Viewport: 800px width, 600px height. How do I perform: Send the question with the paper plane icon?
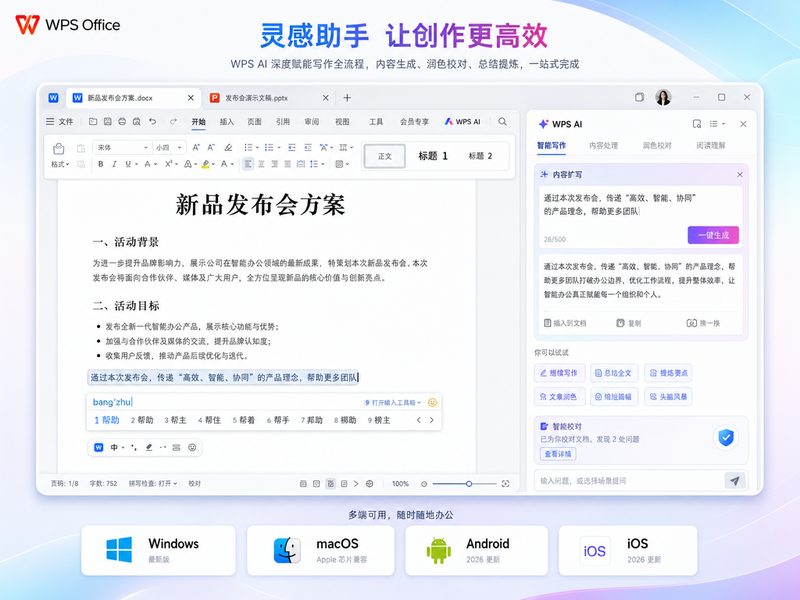click(735, 481)
